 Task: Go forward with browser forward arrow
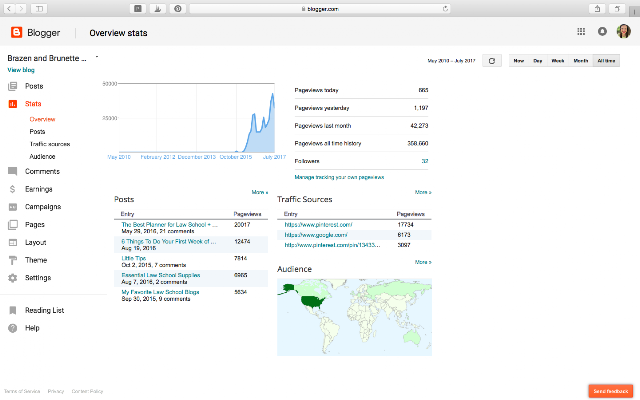(21, 8)
